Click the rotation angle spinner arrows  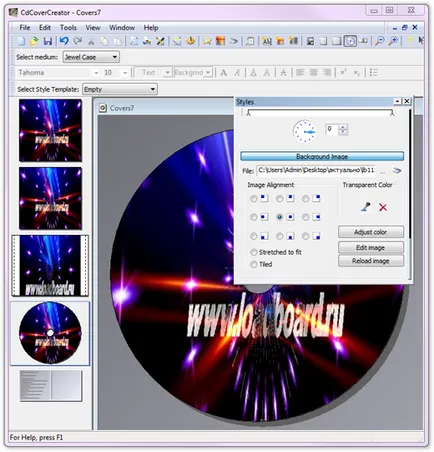coord(343,129)
